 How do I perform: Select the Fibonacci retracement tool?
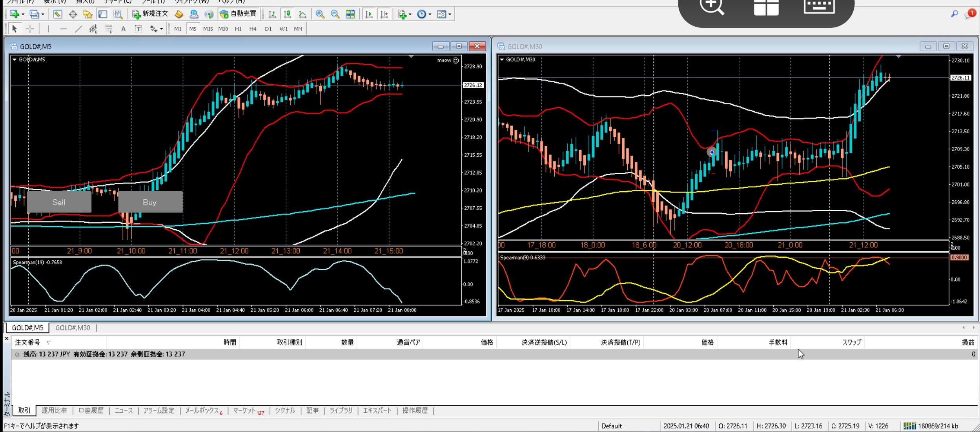pyautogui.click(x=108, y=29)
